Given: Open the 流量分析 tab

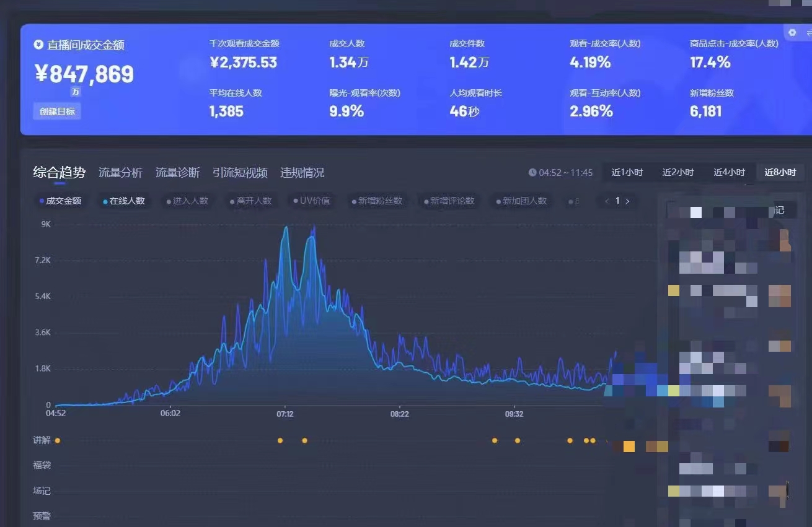Looking at the screenshot, I should (120, 173).
